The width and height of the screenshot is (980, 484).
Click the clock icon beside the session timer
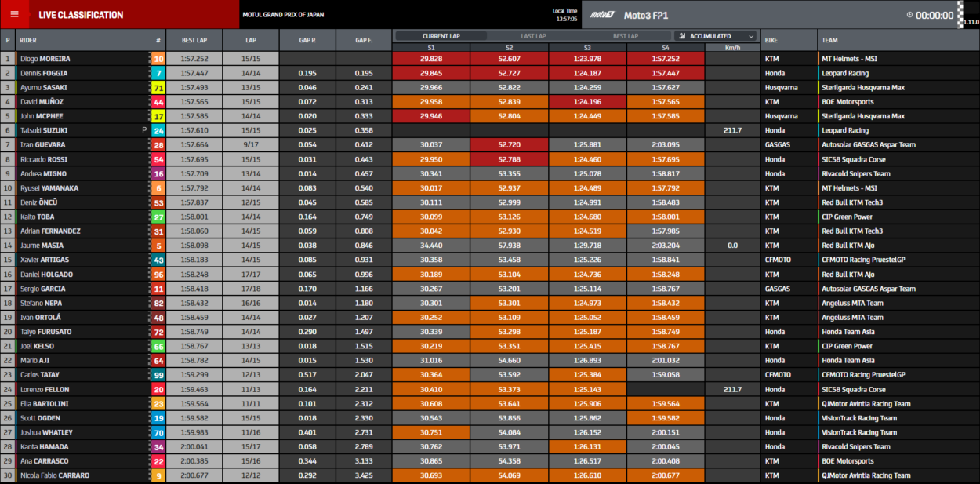[x=910, y=15]
